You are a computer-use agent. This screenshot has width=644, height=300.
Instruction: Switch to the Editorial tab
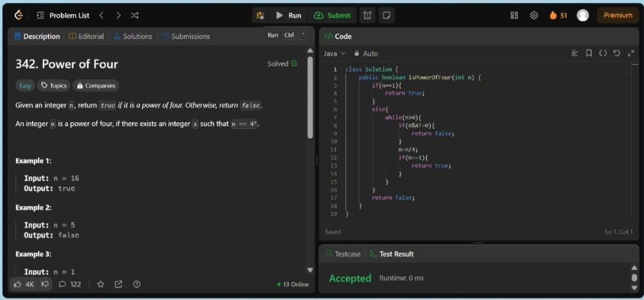click(x=86, y=37)
